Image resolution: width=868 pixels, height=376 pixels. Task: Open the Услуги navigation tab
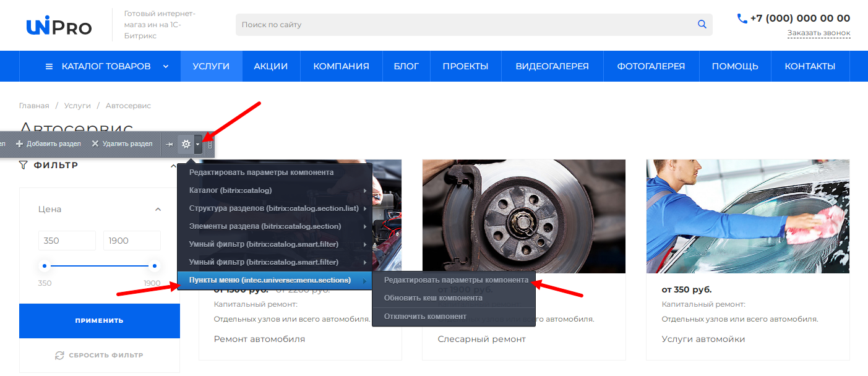pos(211,66)
